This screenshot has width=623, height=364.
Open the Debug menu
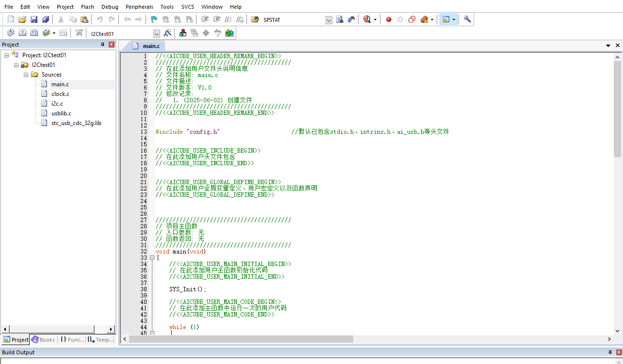pos(110,7)
